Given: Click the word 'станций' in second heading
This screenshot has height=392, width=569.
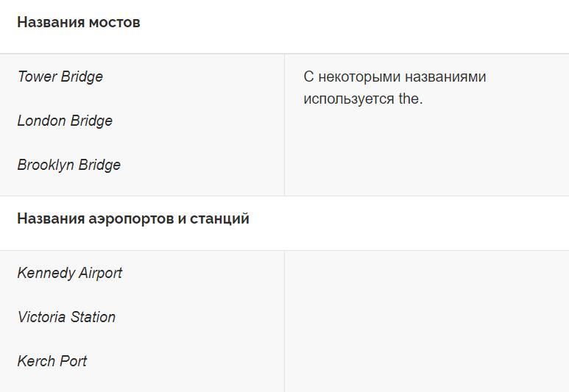Looking at the screenshot, I should (x=219, y=218).
